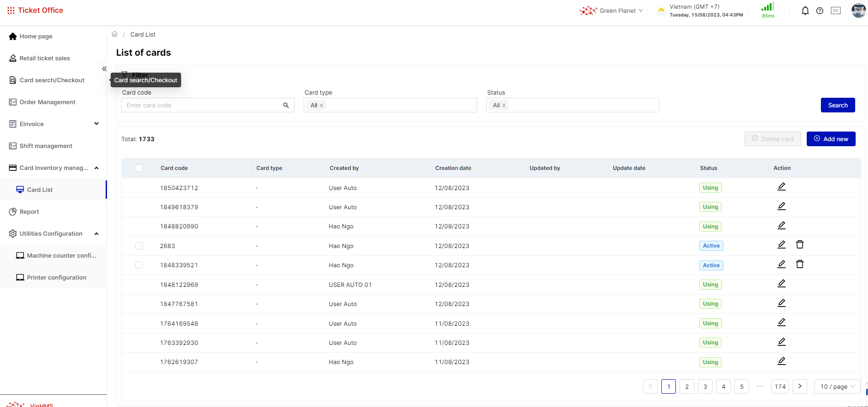Click the notification bell icon
Viewport: 868px width, 407px height.
click(x=805, y=11)
